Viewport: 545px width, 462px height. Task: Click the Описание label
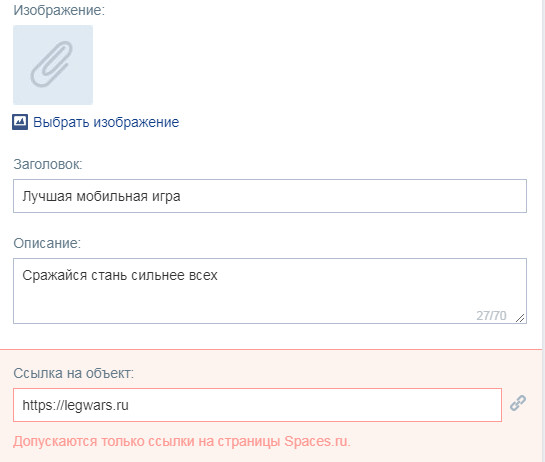[x=47, y=243]
